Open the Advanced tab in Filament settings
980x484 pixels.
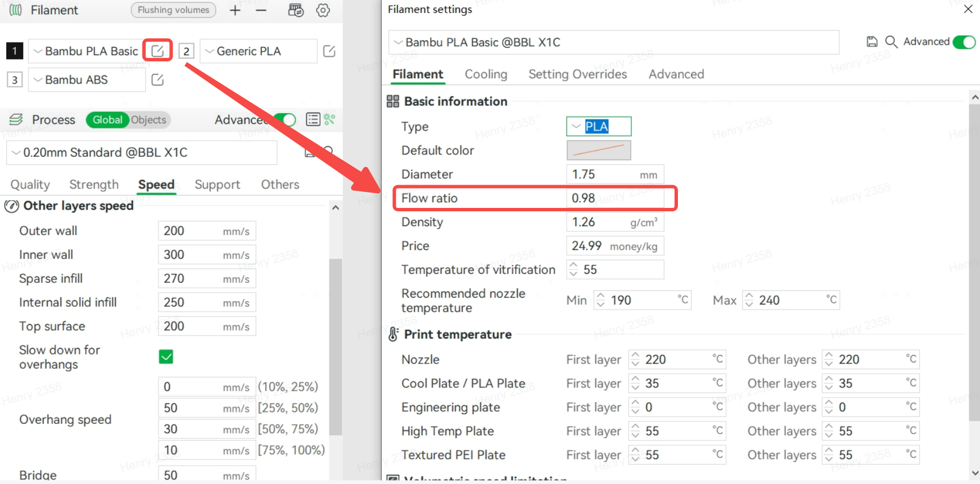coord(676,74)
